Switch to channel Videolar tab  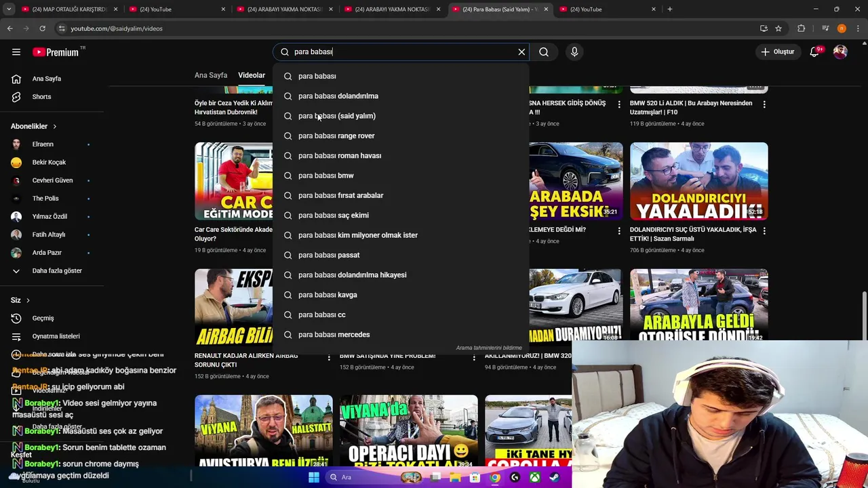(252, 75)
